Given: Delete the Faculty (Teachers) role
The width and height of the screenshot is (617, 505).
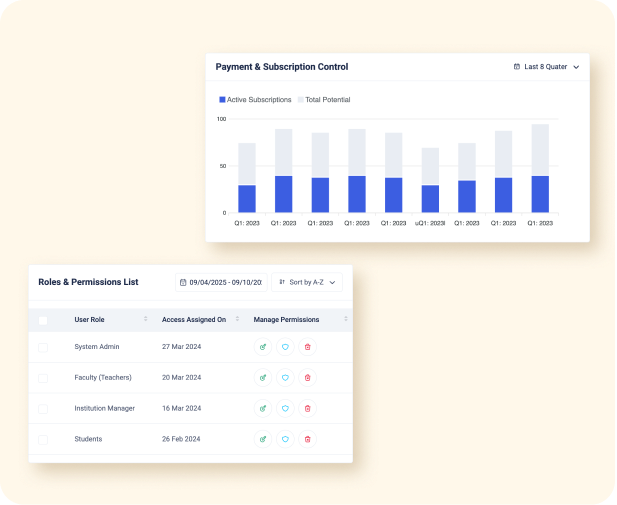Looking at the screenshot, I should pos(307,378).
